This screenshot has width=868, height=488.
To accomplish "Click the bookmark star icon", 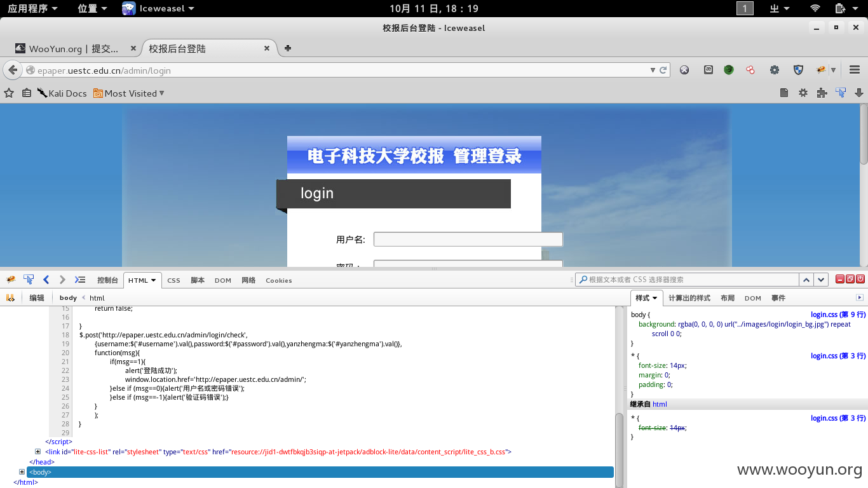I will (x=9, y=93).
